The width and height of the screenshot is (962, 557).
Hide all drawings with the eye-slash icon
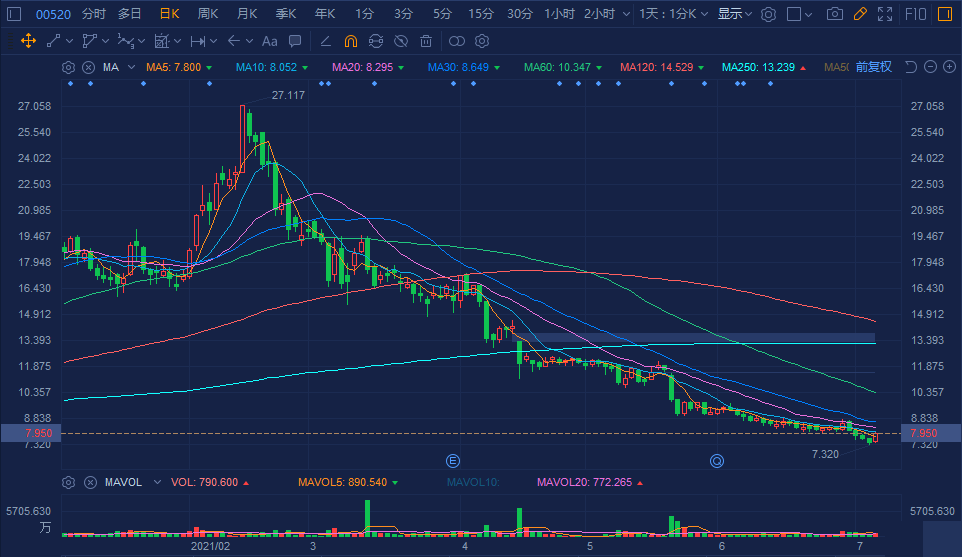[401, 41]
